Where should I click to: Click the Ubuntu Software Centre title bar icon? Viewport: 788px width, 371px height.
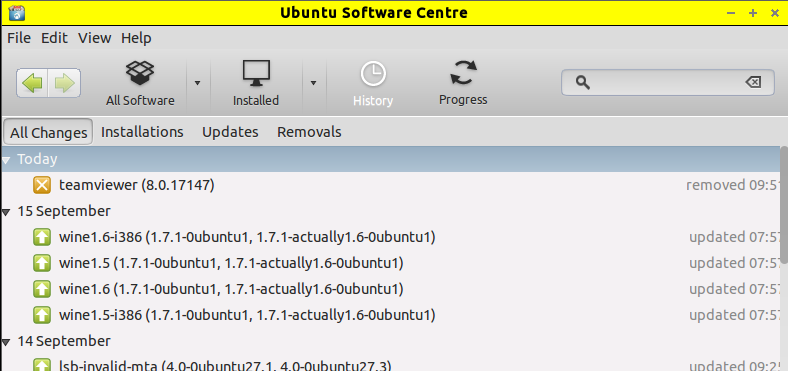[x=17, y=12]
